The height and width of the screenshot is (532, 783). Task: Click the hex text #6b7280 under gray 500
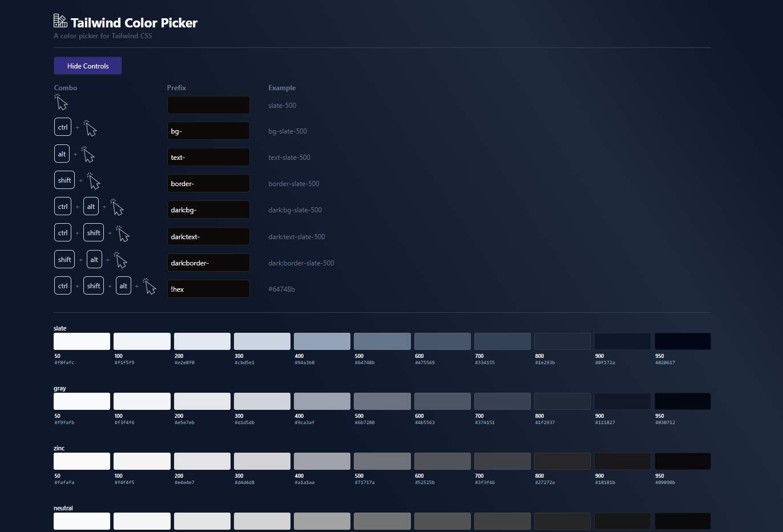(365, 422)
